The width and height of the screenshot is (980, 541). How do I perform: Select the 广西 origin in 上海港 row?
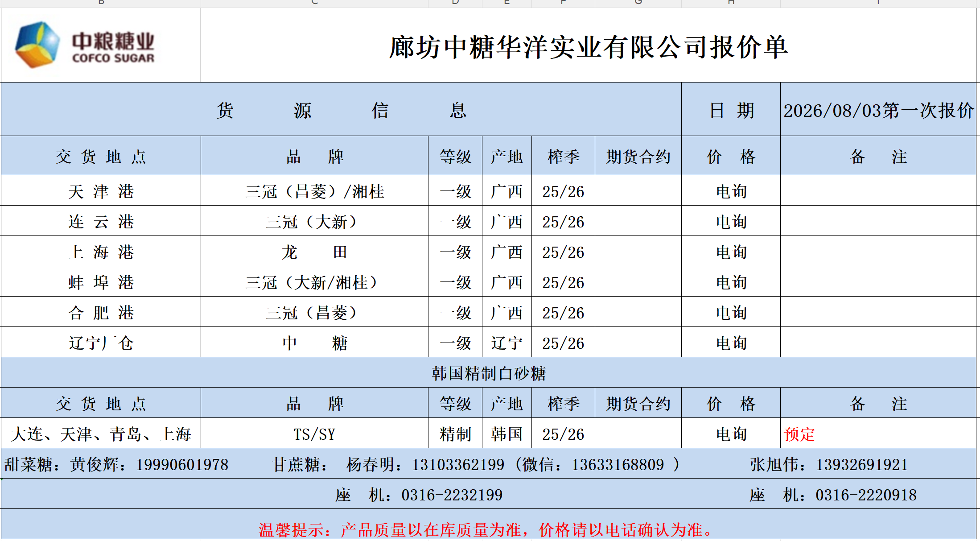coord(507,252)
